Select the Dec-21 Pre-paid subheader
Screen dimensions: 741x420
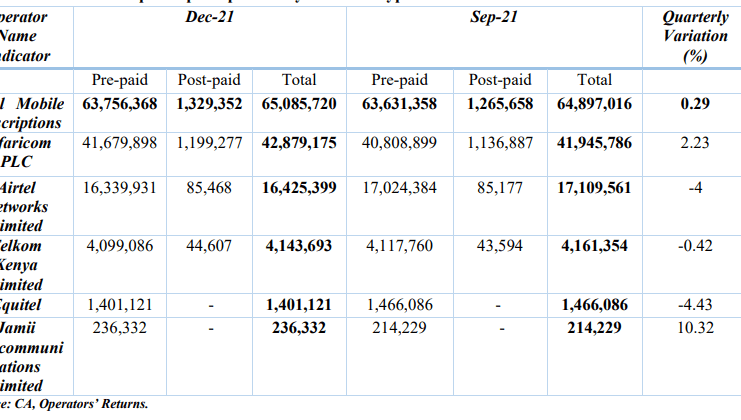120,80
